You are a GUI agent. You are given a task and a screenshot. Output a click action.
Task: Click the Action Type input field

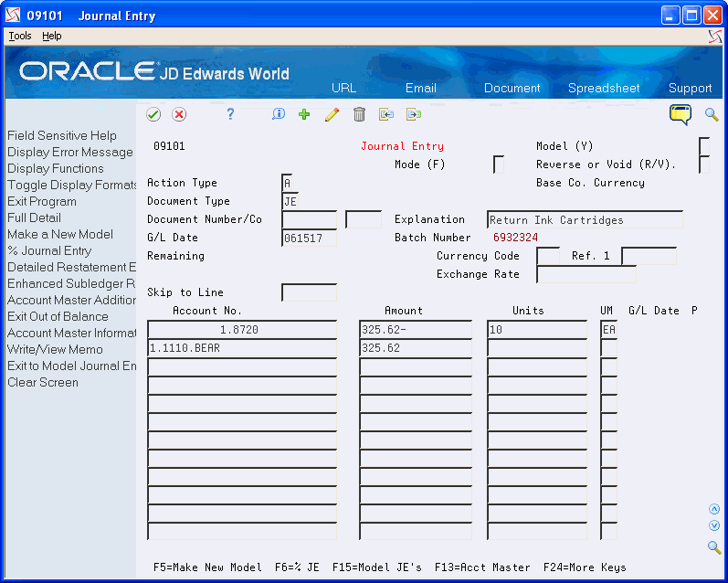[x=288, y=183]
